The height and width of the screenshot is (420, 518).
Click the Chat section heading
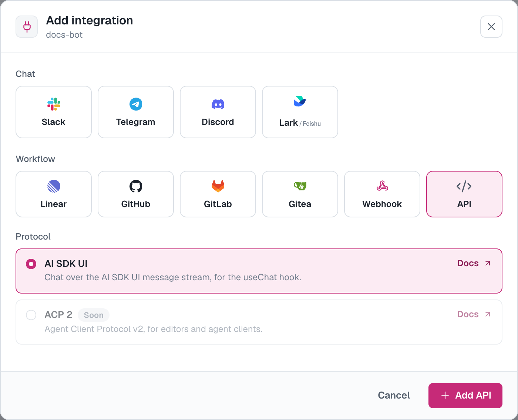[26, 74]
